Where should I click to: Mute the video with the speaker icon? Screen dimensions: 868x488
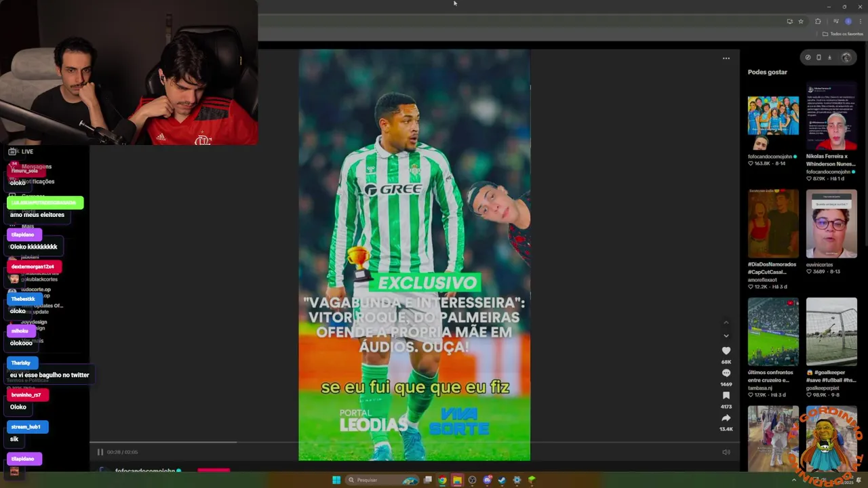[x=726, y=452]
